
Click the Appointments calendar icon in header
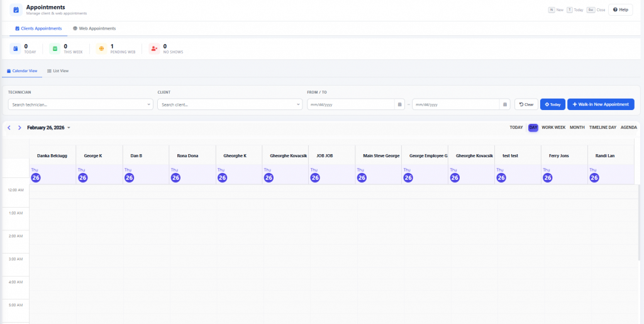click(x=16, y=9)
